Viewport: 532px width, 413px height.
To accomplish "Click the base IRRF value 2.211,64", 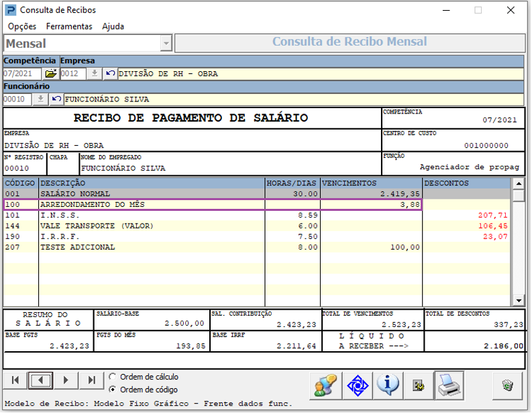I will 297,346.
